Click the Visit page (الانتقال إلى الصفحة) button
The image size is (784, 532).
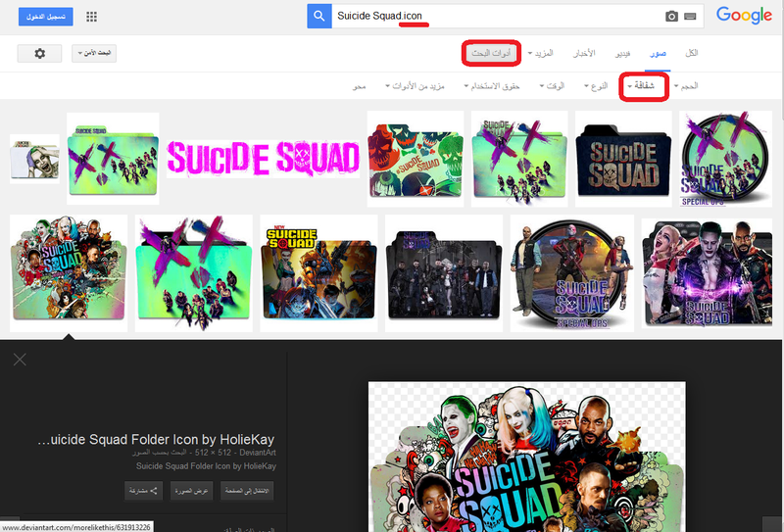[247, 491]
